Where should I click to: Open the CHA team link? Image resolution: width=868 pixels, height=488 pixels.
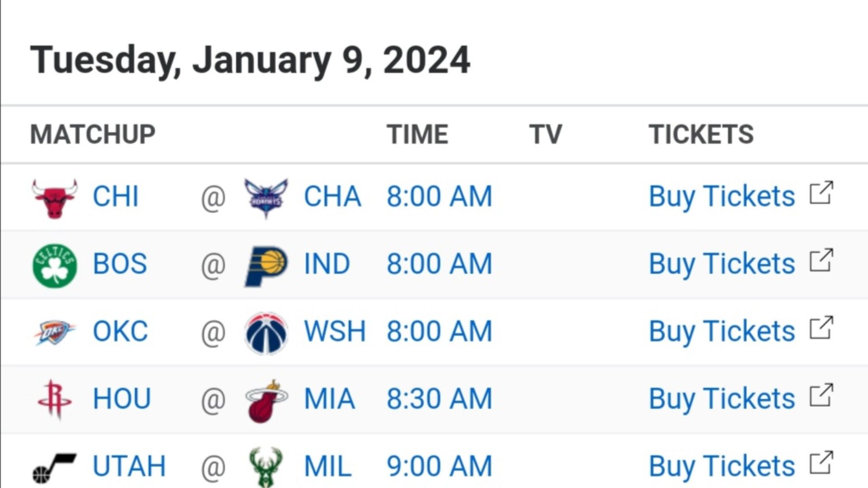[332, 197]
